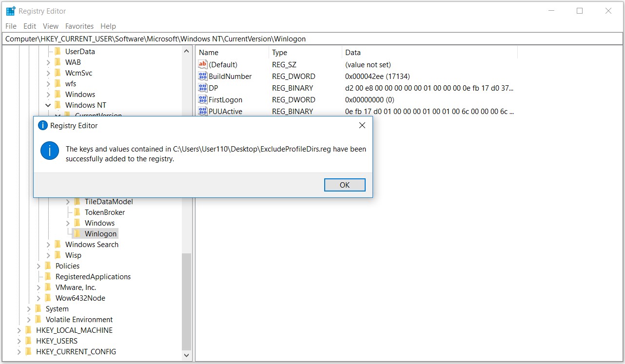
Task: Click the RegisteredApplications folder icon
Action: [48, 276]
